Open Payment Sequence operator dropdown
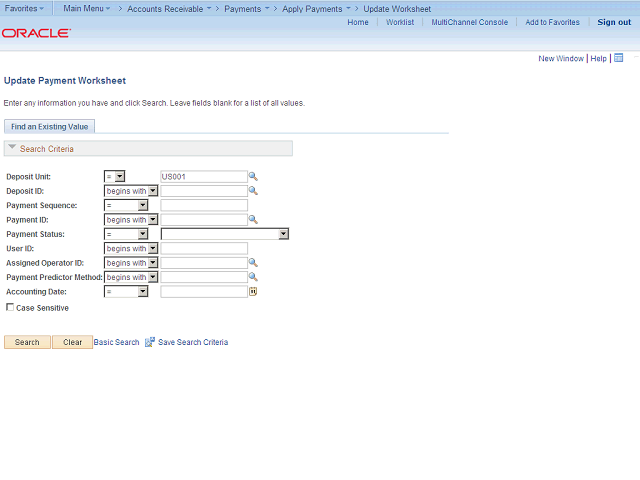The image size is (640, 480). pyautogui.click(x=126, y=205)
